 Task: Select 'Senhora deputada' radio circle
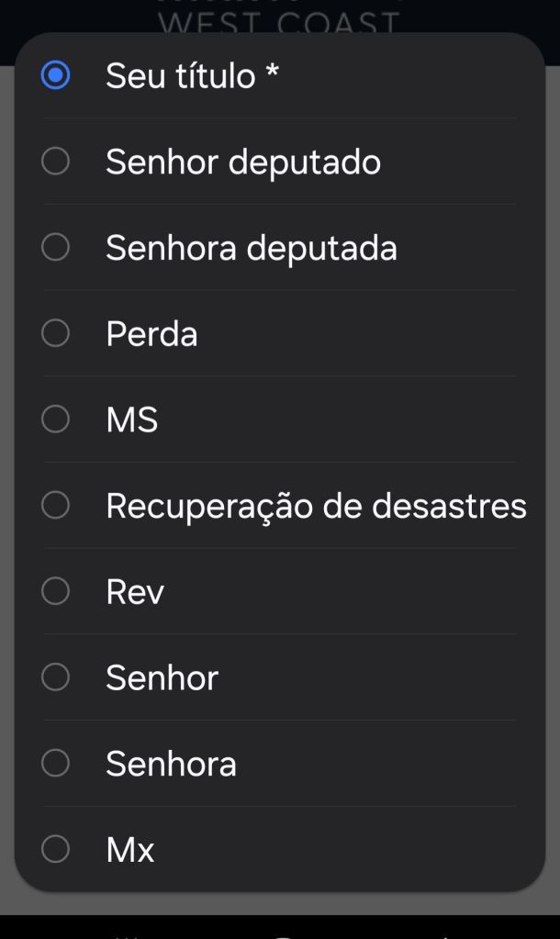(56, 247)
